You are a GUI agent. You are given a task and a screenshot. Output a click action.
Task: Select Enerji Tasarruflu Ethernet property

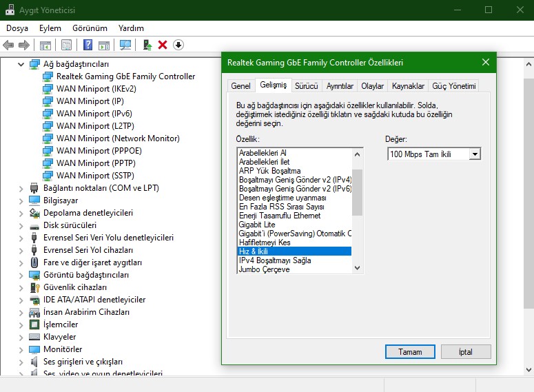[x=295, y=216]
